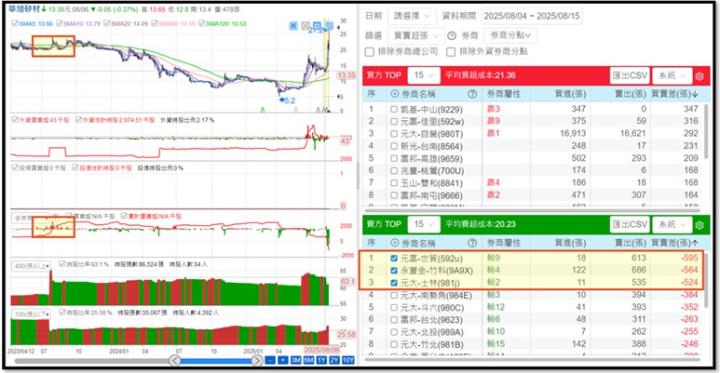Tick the 排除券商總公司 checkbox

coord(369,52)
